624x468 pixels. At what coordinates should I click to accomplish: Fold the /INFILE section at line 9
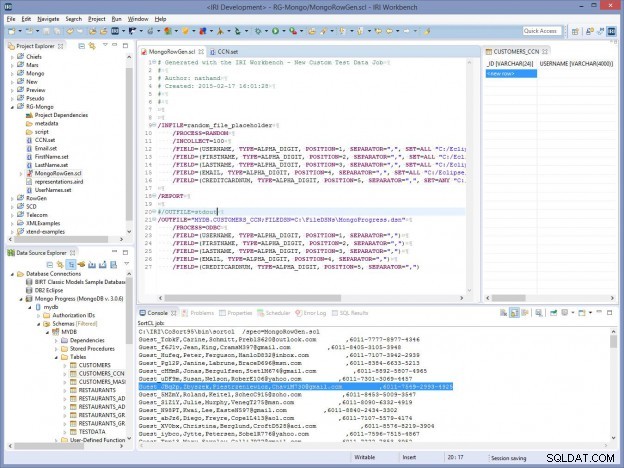(154, 125)
